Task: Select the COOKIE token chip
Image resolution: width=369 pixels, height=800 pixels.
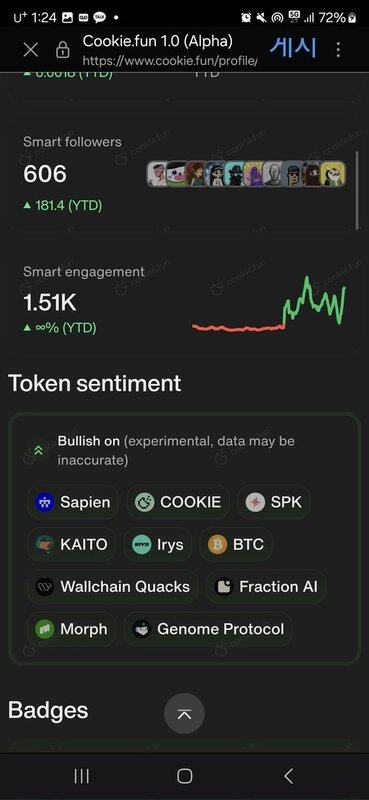Action: pos(178,502)
